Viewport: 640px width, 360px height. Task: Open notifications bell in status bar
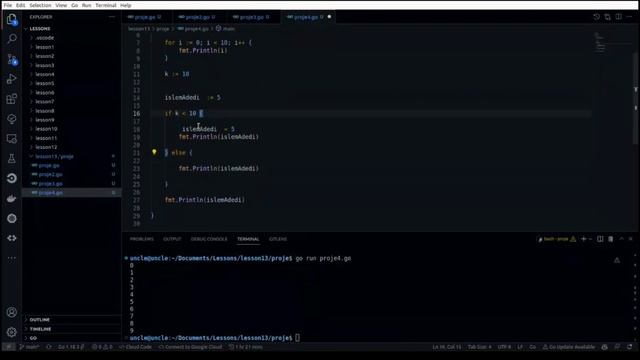(629, 347)
